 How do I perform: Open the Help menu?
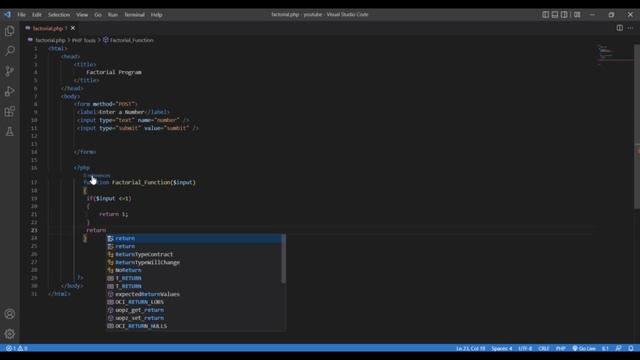click(x=156, y=14)
